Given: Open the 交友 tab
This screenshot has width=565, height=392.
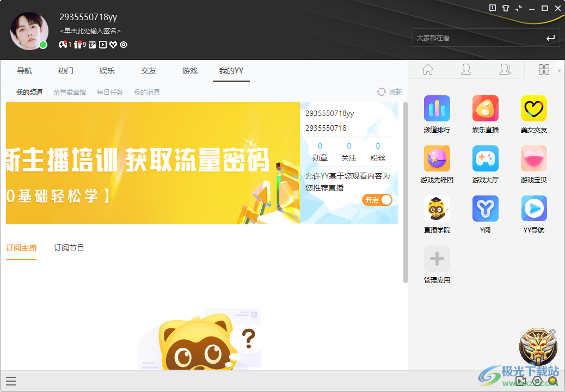Looking at the screenshot, I should pos(149,71).
